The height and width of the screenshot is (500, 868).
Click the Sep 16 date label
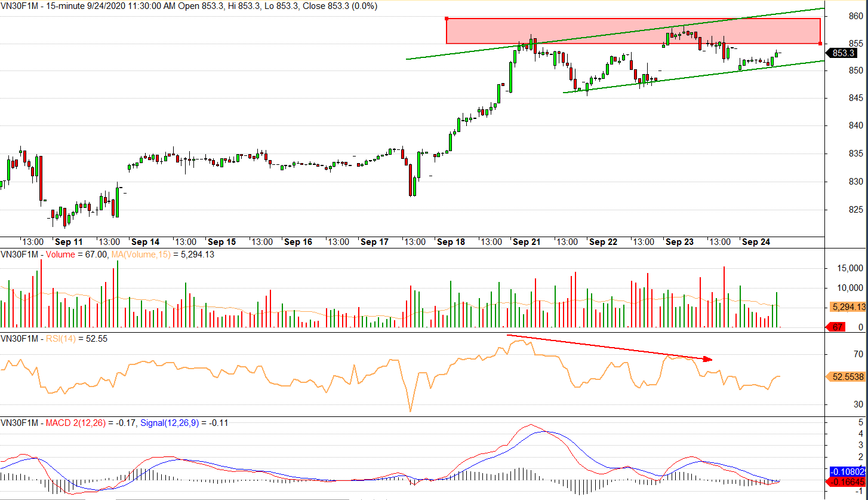pyautogui.click(x=298, y=242)
